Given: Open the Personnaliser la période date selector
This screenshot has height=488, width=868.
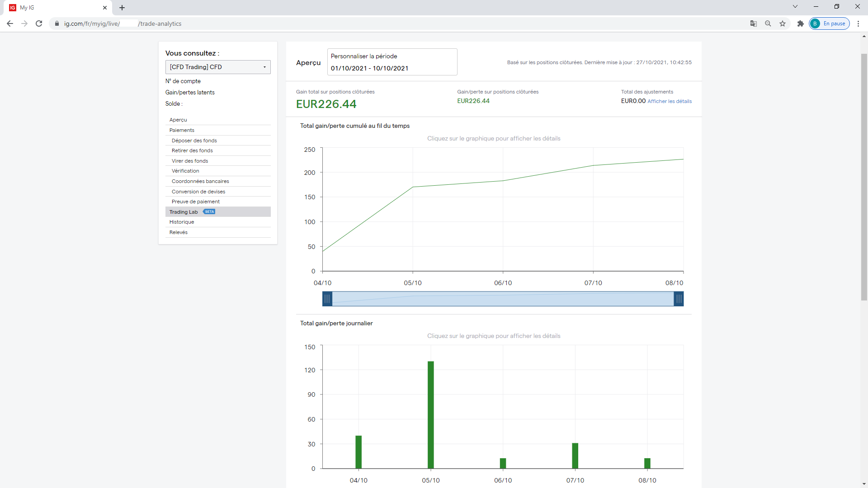Looking at the screenshot, I should point(392,62).
